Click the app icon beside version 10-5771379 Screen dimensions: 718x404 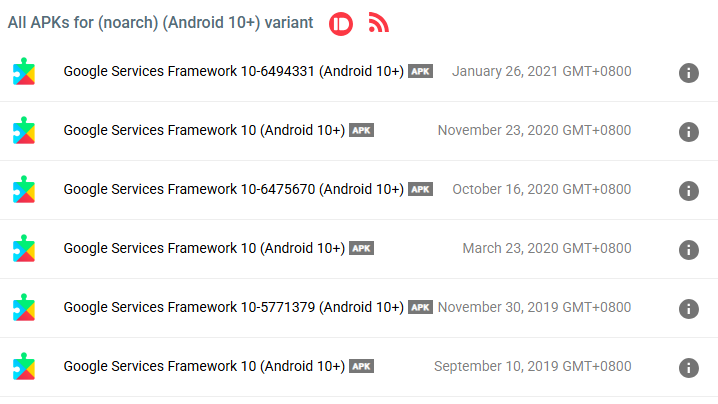pos(23,308)
